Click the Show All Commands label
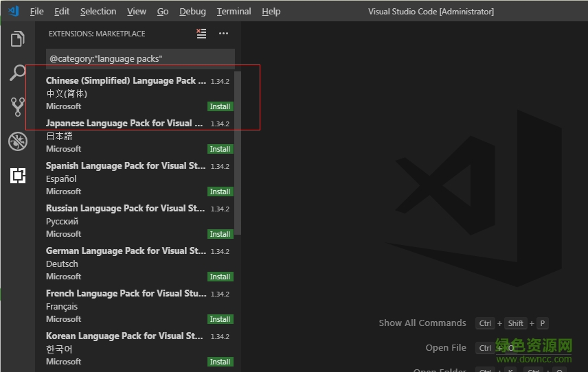588x372 pixels. (422, 323)
